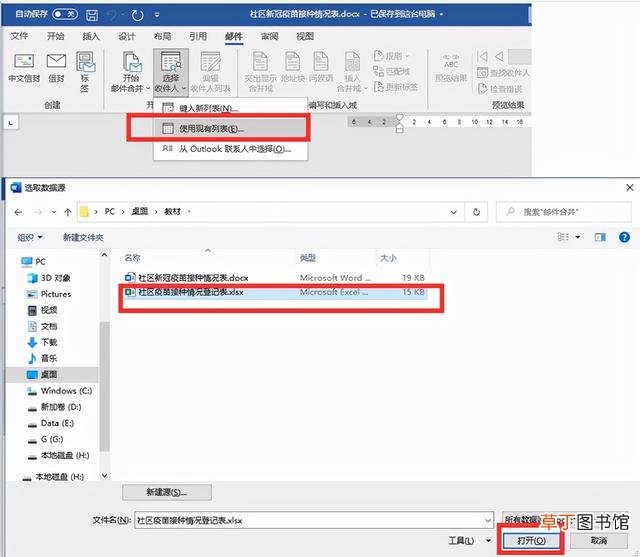Screen dimensions: 640x557
Task: Click 检查错误 in ribbon
Action: (x=500, y=89)
